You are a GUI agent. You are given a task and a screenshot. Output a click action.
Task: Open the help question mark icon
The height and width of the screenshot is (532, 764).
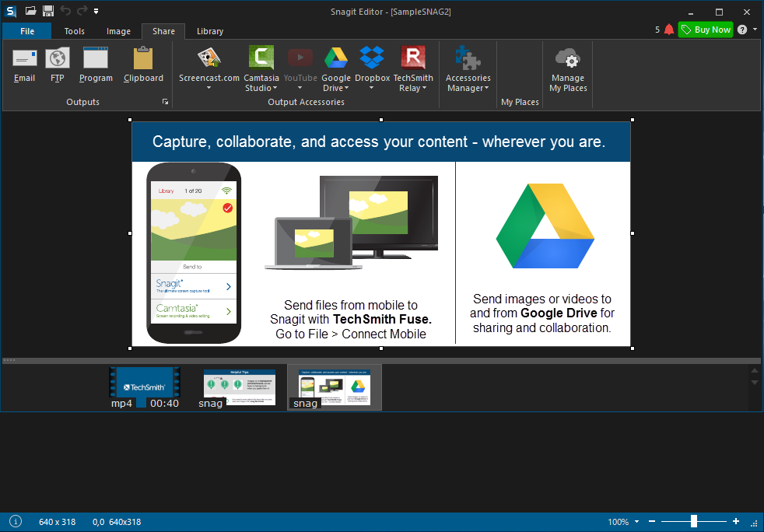[742, 30]
